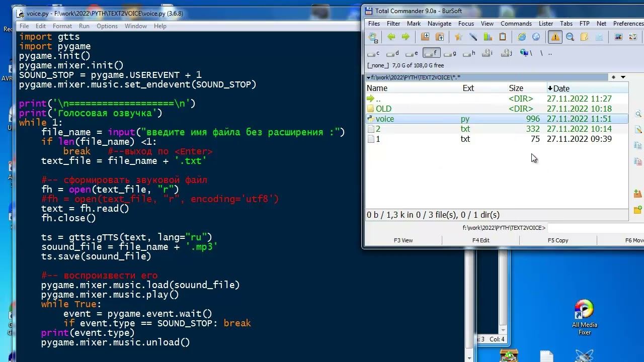Sort by Name column header
Screen dimensions: 644x362
(x=414, y=88)
